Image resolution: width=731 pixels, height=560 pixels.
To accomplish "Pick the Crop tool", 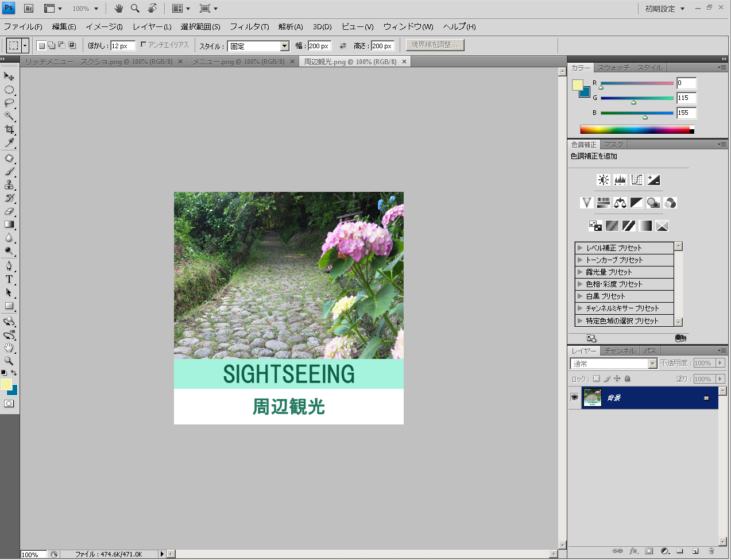I will tap(8, 129).
